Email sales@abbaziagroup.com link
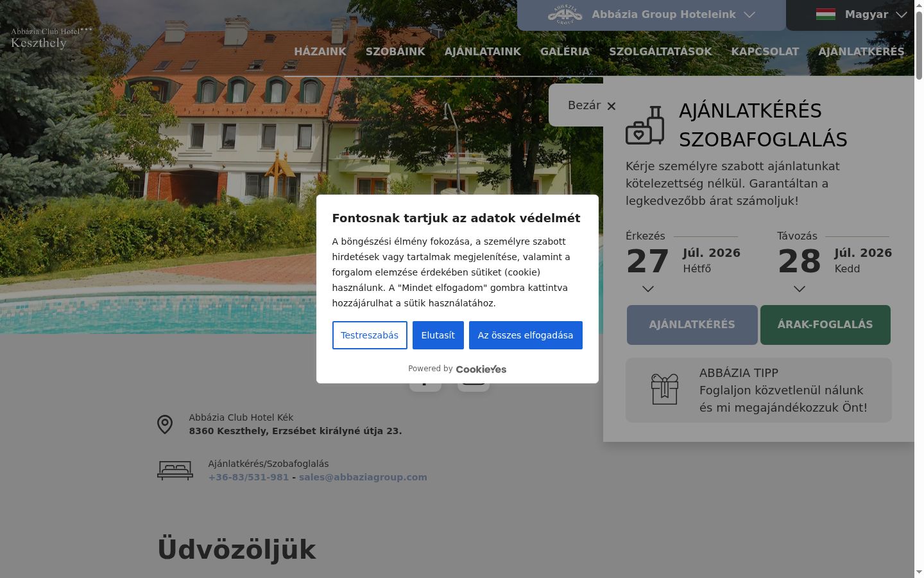 [x=363, y=477]
